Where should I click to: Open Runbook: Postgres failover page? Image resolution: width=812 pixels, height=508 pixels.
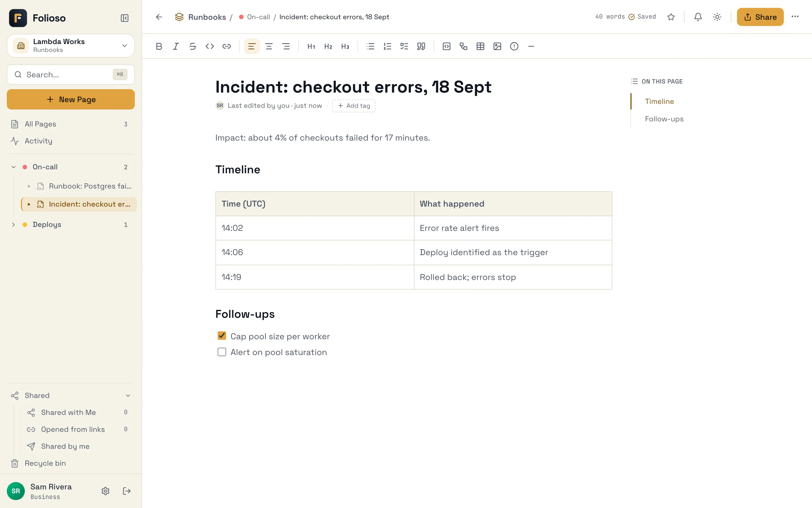pyautogui.click(x=79, y=186)
